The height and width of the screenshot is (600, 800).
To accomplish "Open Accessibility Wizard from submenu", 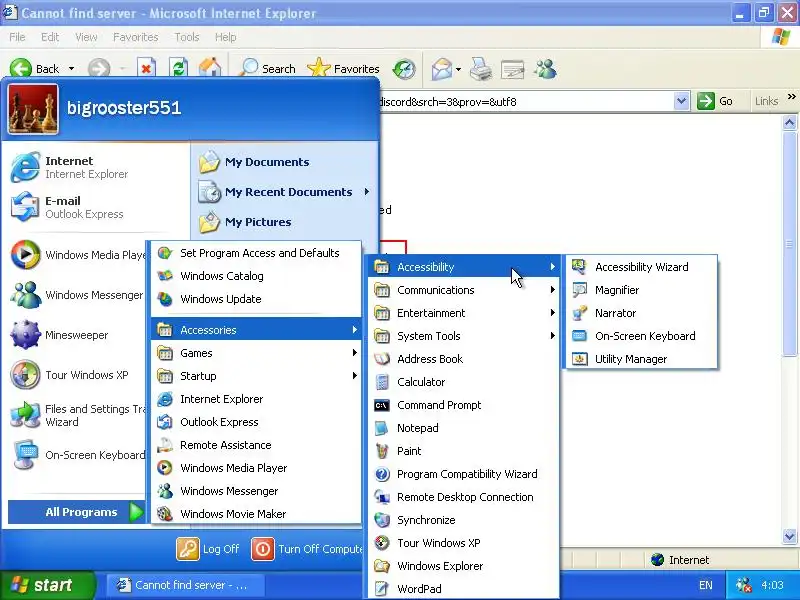I will tap(641, 267).
